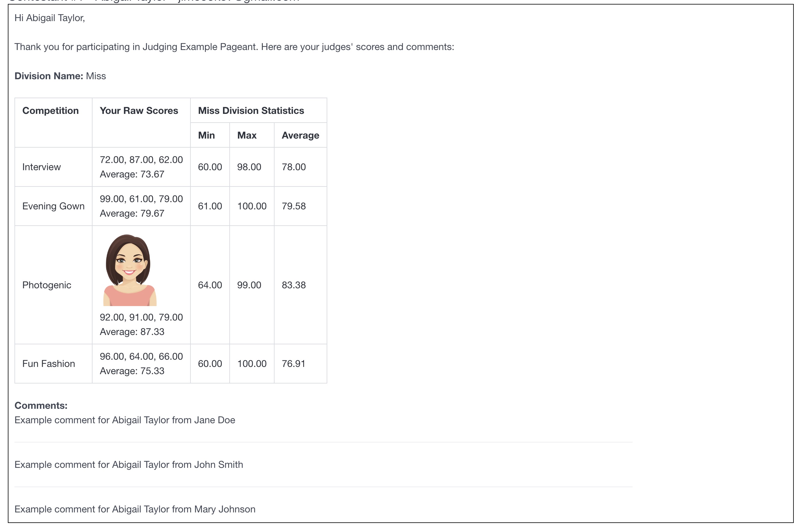Click the Interview row label

pyautogui.click(x=41, y=167)
